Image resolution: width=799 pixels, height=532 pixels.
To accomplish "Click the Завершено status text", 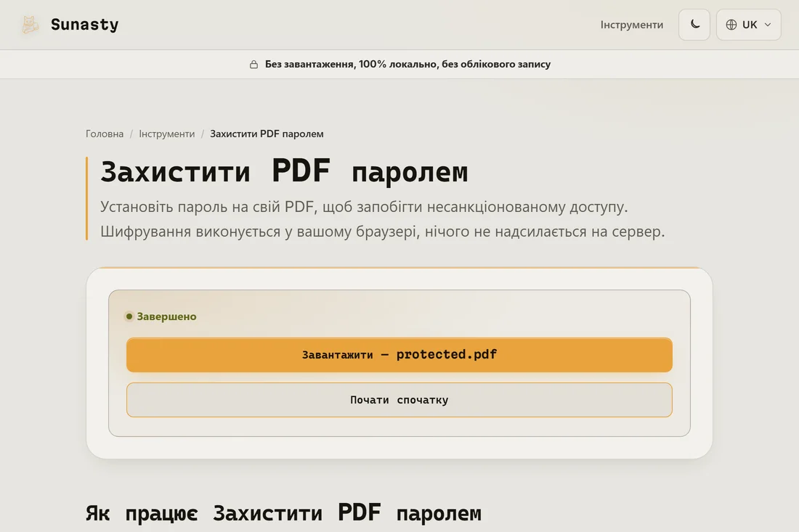I will (x=166, y=316).
